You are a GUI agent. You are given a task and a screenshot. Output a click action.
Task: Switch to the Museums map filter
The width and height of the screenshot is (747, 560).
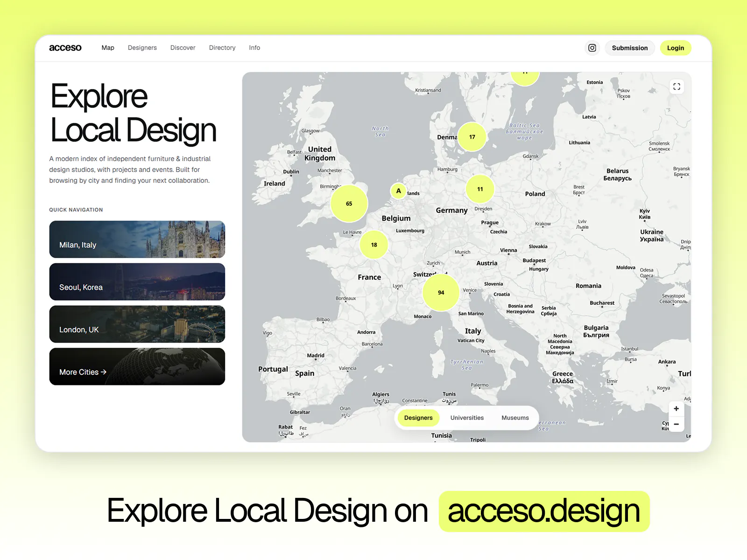pyautogui.click(x=515, y=418)
